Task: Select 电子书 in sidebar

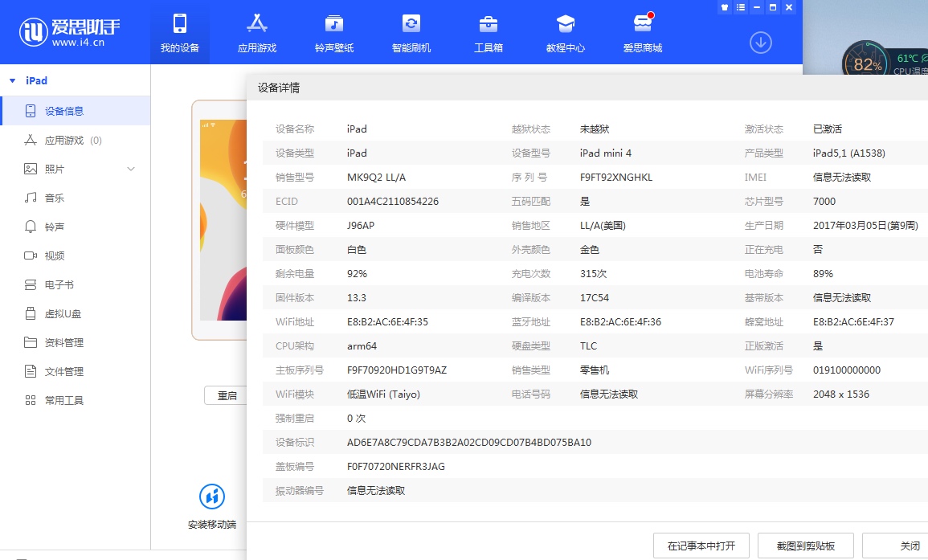Action: coord(76,284)
